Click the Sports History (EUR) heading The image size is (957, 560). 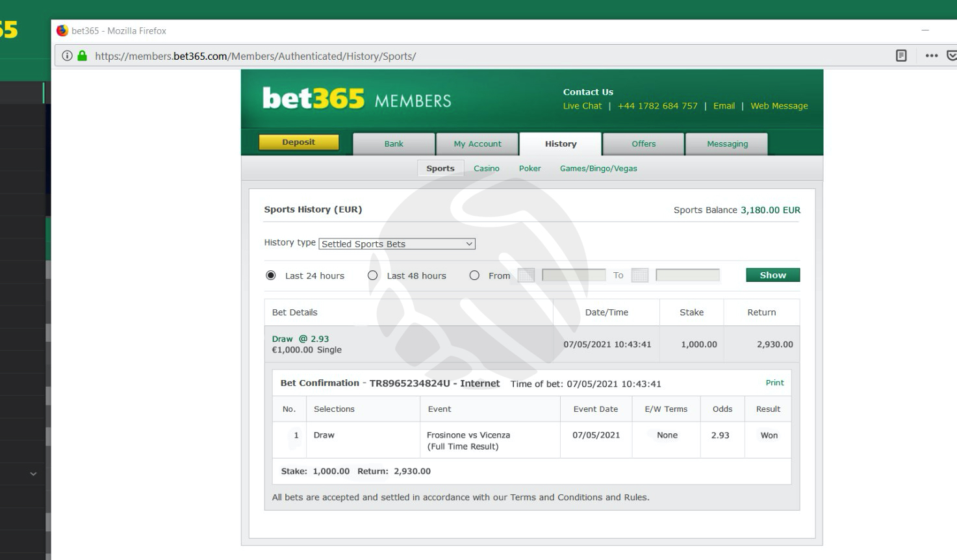point(313,209)
